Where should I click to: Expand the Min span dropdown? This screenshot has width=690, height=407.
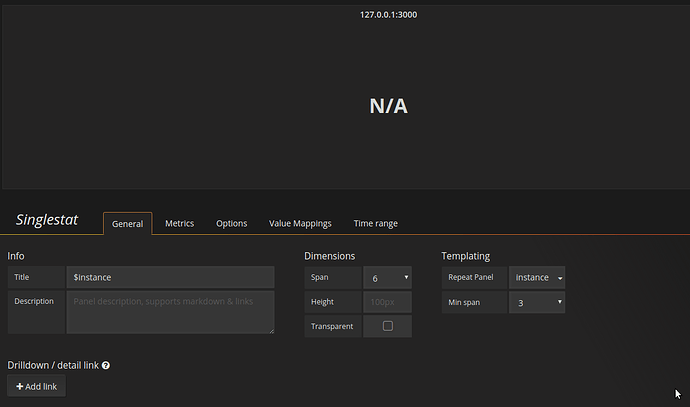[537, 302]
